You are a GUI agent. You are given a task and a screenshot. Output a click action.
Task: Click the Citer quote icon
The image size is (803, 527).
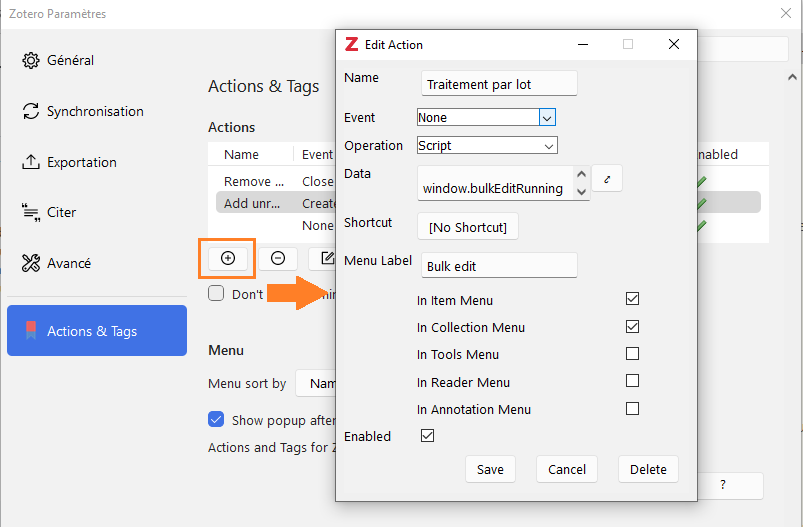(x=31, y=213)
